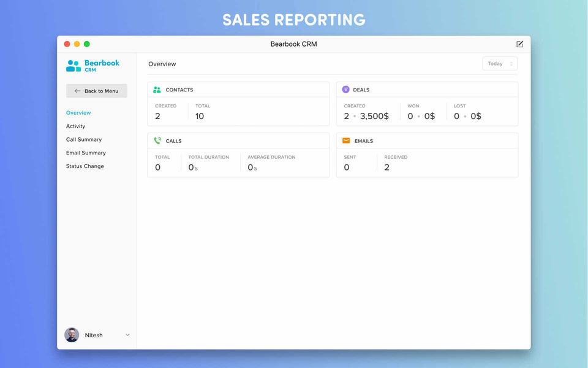Expand the chevron next to Nitesh
The width and height of the screenshot is (588, 368).
[127, 335]
